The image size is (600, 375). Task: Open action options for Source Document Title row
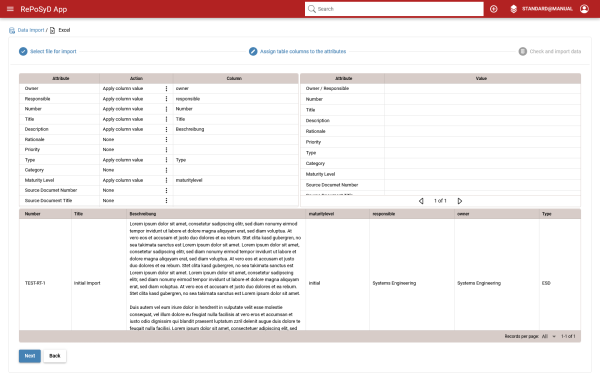166,201
